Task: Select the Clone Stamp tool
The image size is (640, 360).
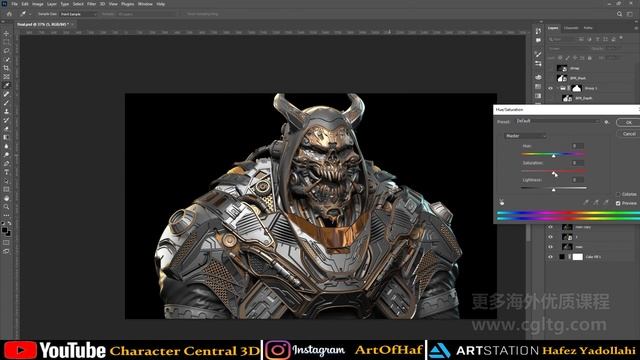Action: coord(6,111)
